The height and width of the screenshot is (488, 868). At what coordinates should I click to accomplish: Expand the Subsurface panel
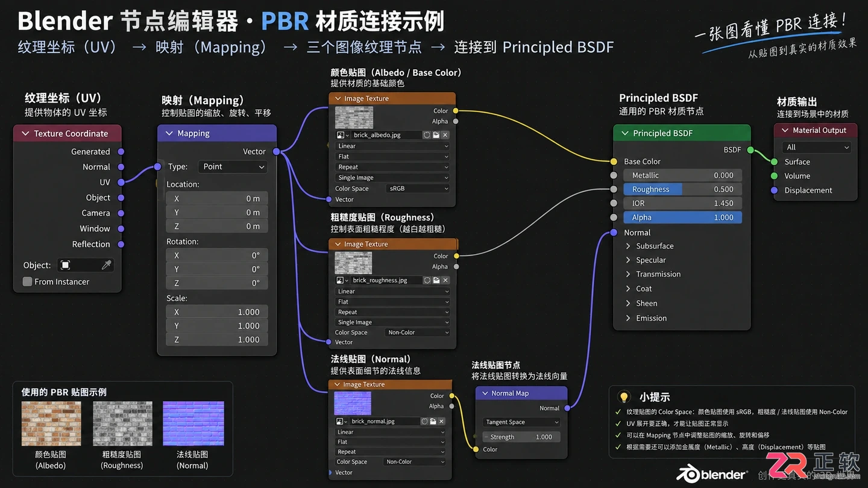click(x=628, y=246)
